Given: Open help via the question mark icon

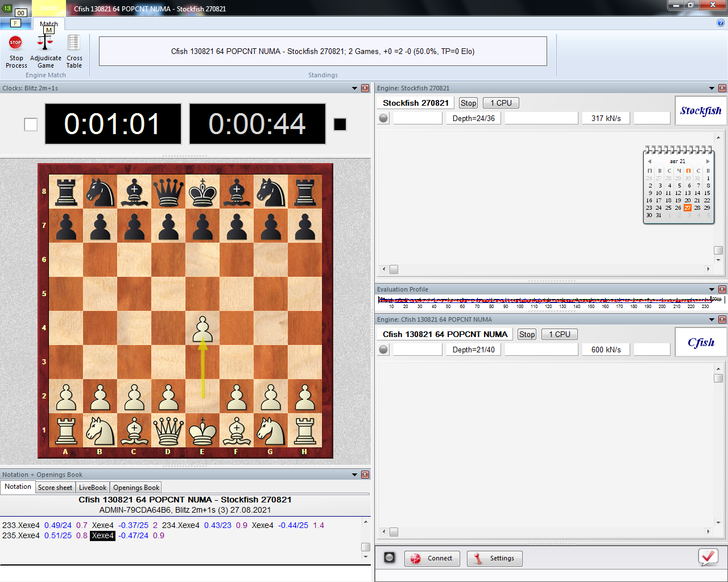Looking at the screenshot, I should (721, 23).
